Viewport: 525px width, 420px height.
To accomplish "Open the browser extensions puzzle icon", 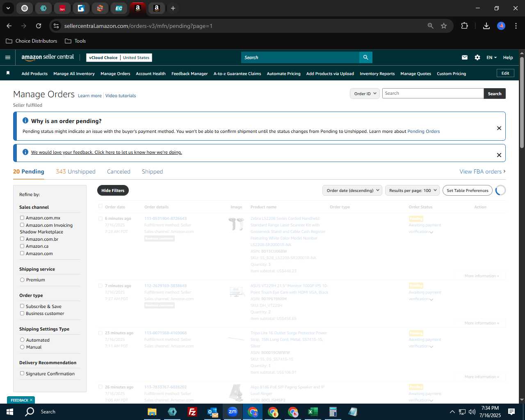I will click(x=464, y=26).
